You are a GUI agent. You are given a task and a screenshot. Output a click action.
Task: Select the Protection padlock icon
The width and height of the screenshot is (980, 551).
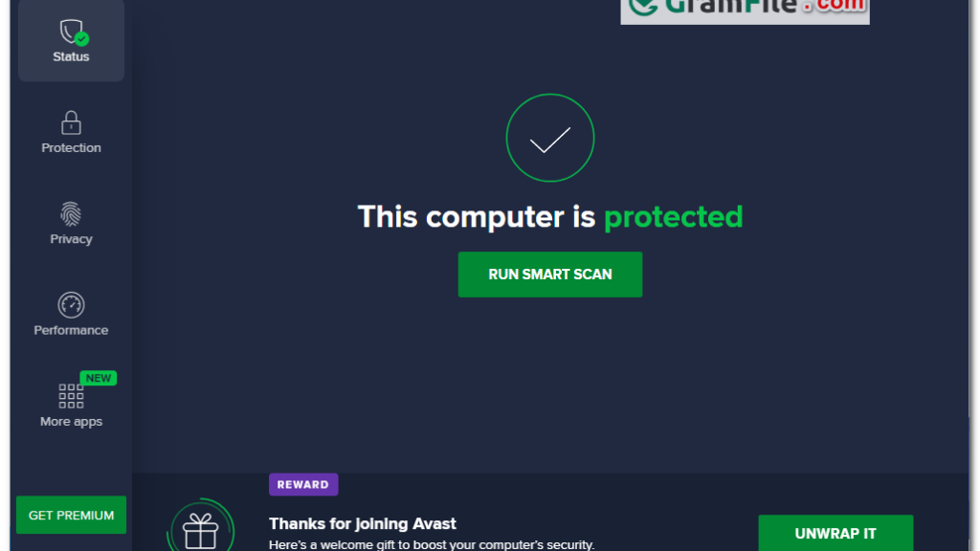[71, 123]
